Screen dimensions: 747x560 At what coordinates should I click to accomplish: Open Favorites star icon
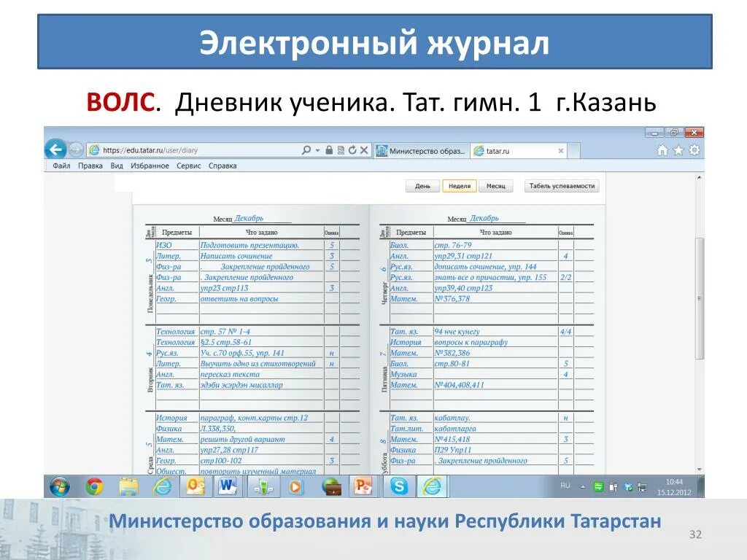coord(678,150)
